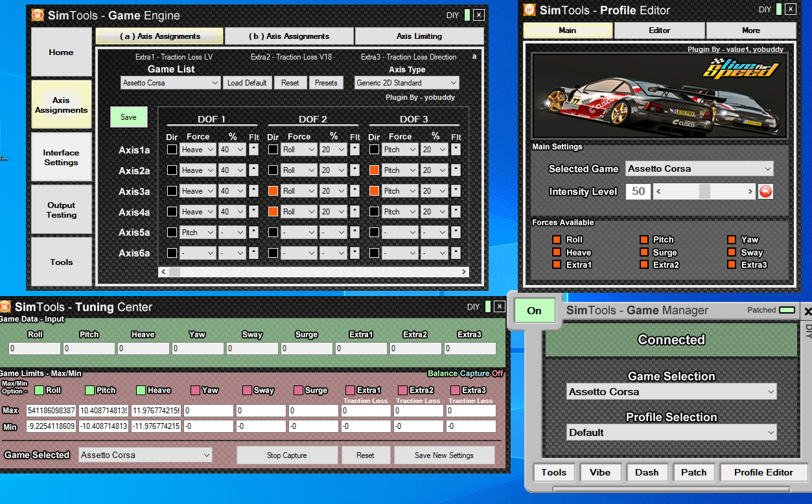Open Game Selected dropdown in Tuning Center
Screen dimensions: 812x504
(x=145, y=455)
